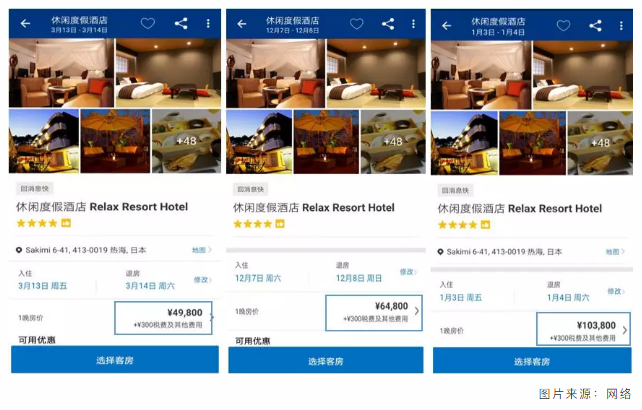The image size is (642, 410).
Task: Share hotel from January 3 screen
Action: click(x=595, y=26)
